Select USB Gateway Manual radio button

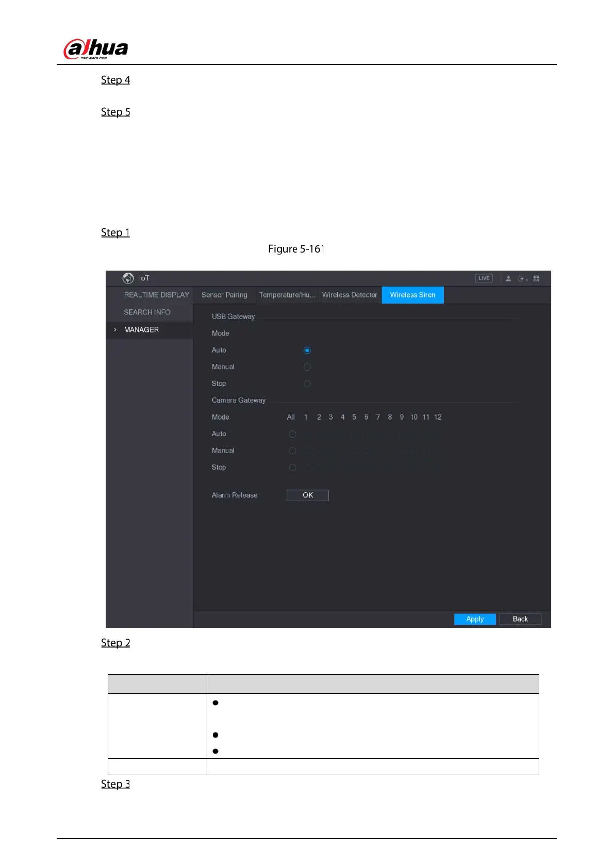tap(307, 367)
